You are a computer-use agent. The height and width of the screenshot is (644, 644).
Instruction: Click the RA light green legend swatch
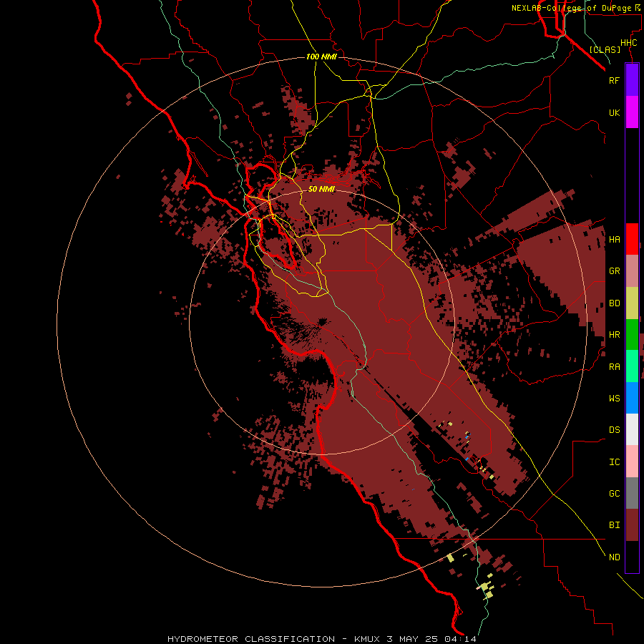[632, 366]
